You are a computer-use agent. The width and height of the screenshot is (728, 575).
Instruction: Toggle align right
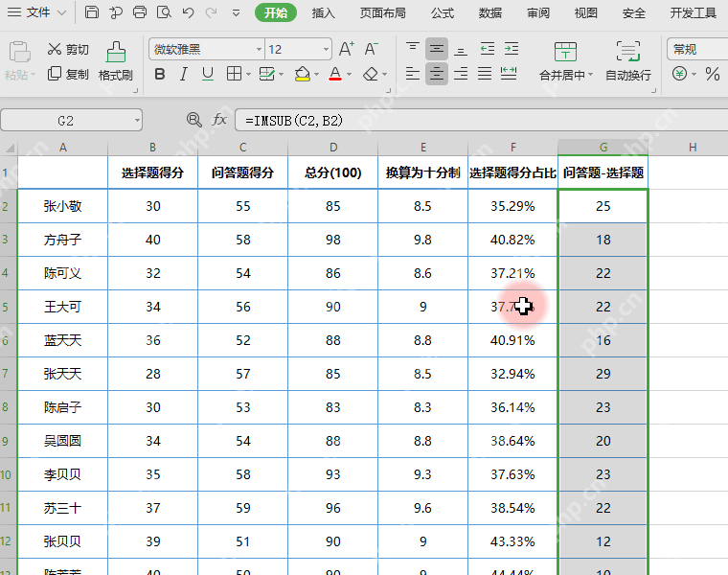[461, 74]
